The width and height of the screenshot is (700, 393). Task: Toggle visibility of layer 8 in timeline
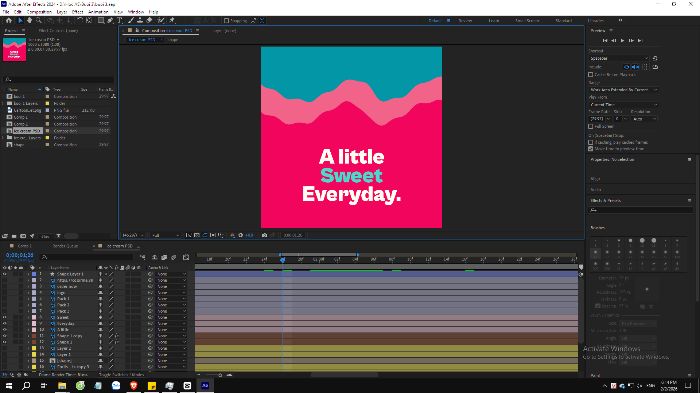pyautogui.click(x=4, y=318)
